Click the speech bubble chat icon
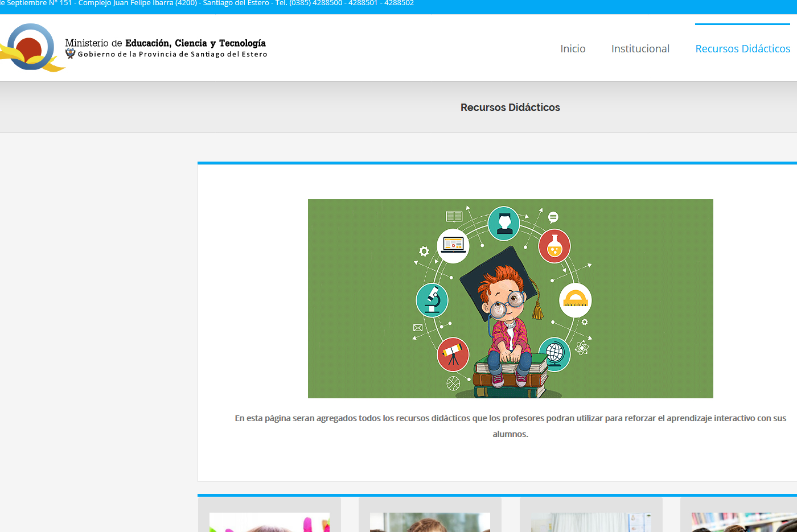The width and height of the screenshot is (797, 532). click(x=553, y=217)
